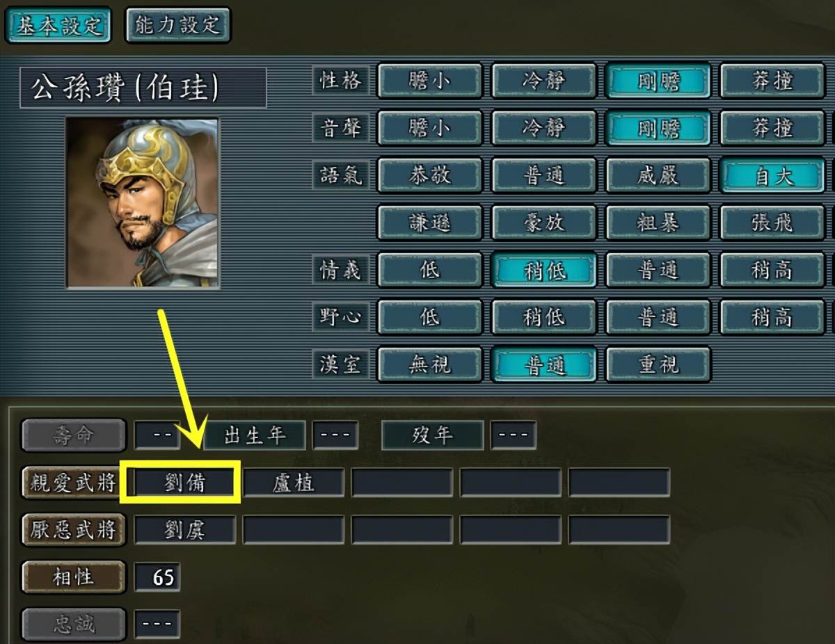The height and width of the screenshot is (644, 835).
Task: Pick the 張飛 speech tone option
Action: point(772,223)
